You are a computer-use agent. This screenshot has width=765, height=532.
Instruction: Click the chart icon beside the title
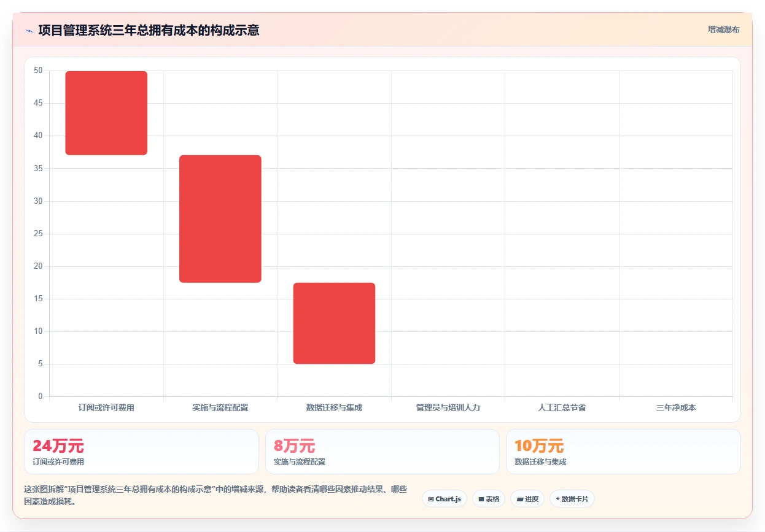coord(29,30)
